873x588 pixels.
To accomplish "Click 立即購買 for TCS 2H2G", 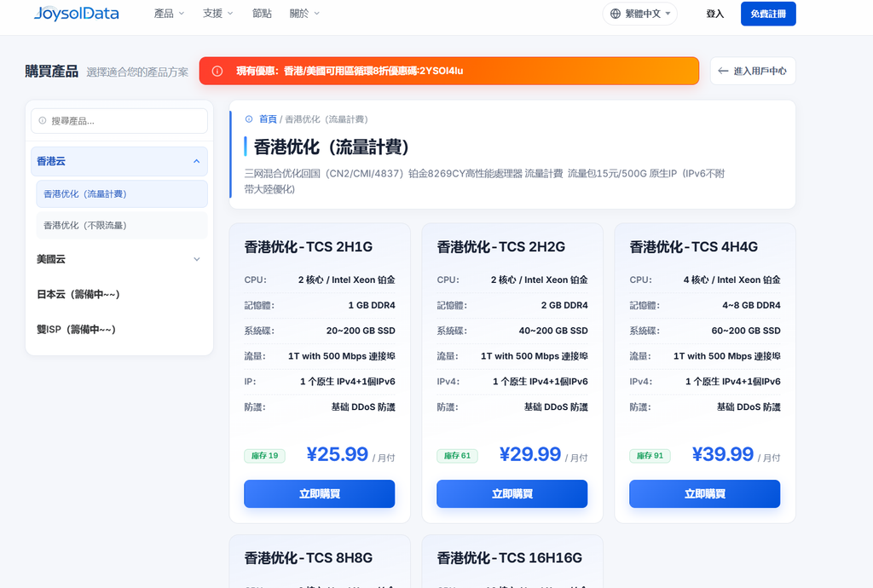I will [x=512, y=494].
